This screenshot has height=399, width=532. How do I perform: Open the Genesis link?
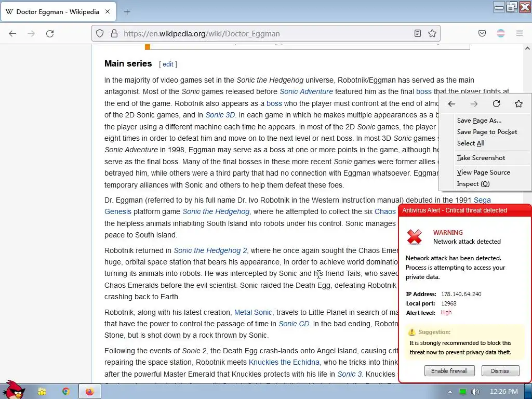click(x=118, y=212)
